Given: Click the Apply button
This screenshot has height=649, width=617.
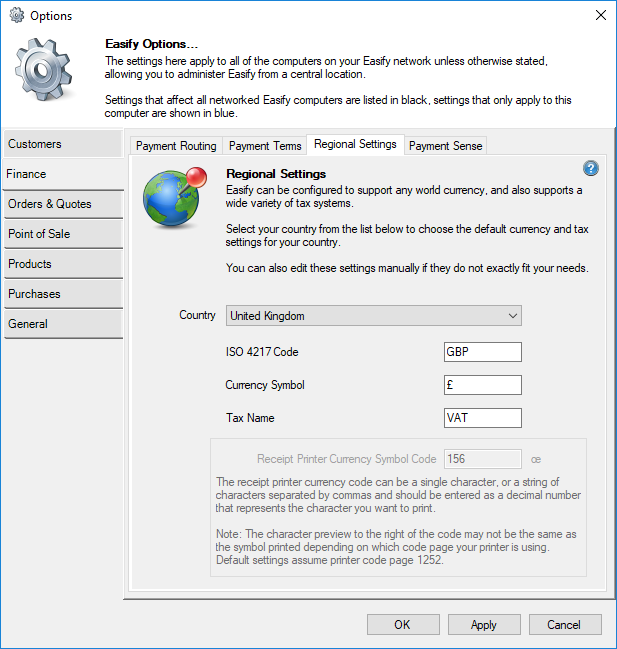Looking at the screenshot, I should pos(483,624).
